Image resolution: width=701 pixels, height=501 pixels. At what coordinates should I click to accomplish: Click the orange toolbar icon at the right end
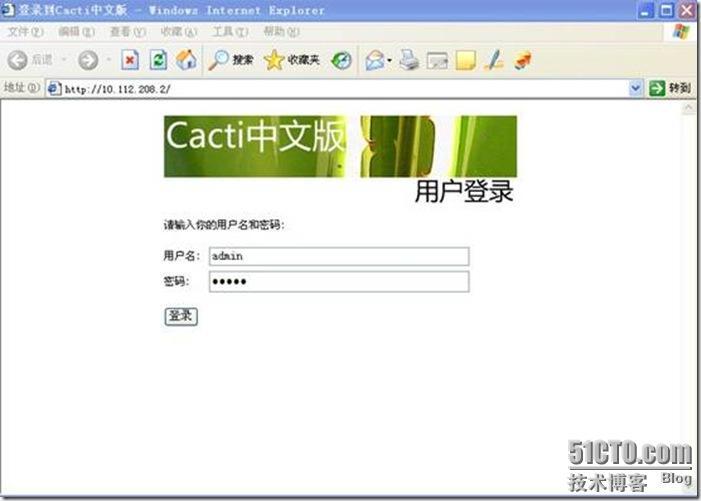pyautogui.click(x=522, y=60)
